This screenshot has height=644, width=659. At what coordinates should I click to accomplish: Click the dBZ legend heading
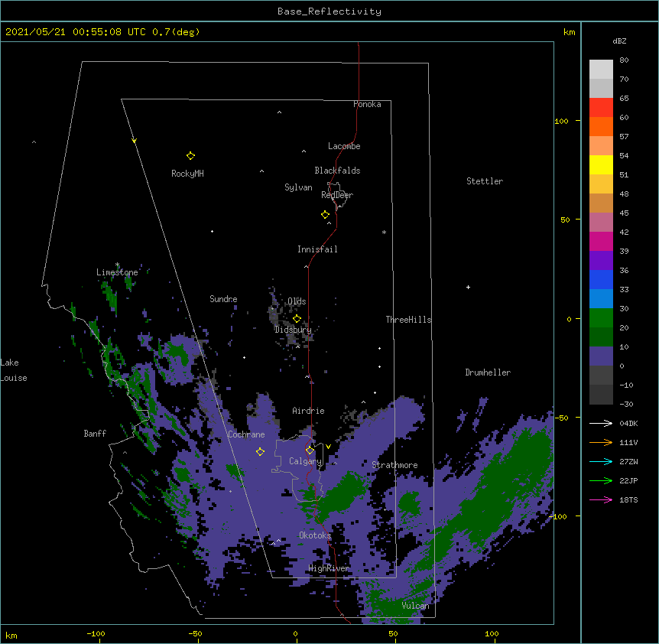(619, 41)
